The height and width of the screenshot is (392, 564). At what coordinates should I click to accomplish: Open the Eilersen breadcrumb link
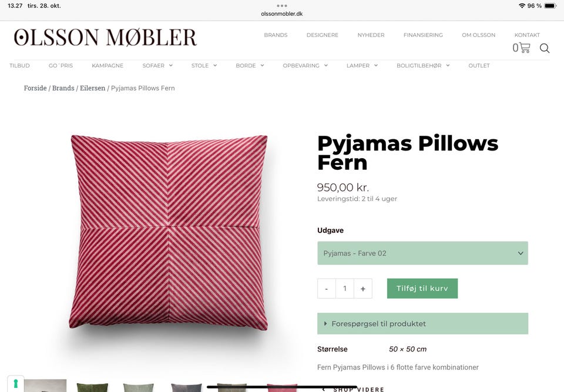coord(92,88)
